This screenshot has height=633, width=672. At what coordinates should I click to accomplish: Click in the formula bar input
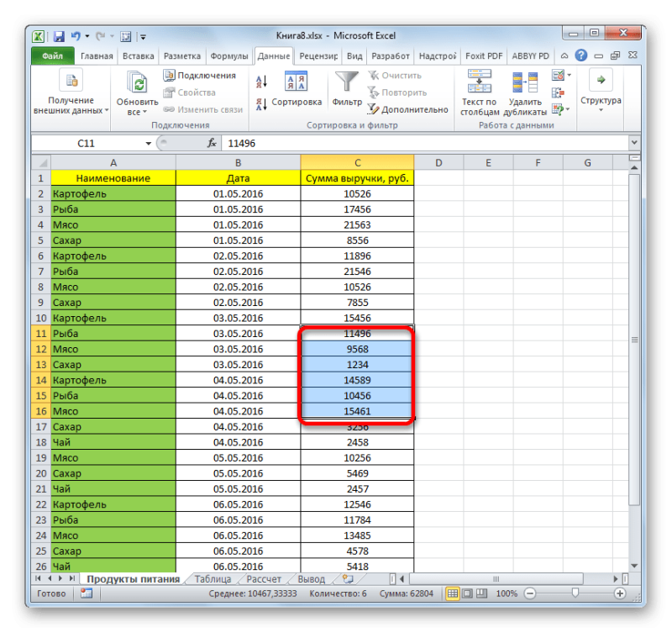click(x=424, y=143)
